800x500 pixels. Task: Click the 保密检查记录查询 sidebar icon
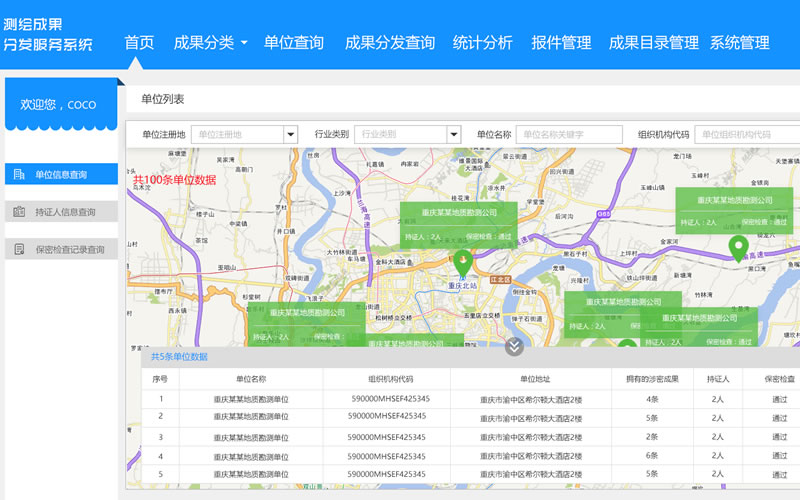click(x=19, y=249)
